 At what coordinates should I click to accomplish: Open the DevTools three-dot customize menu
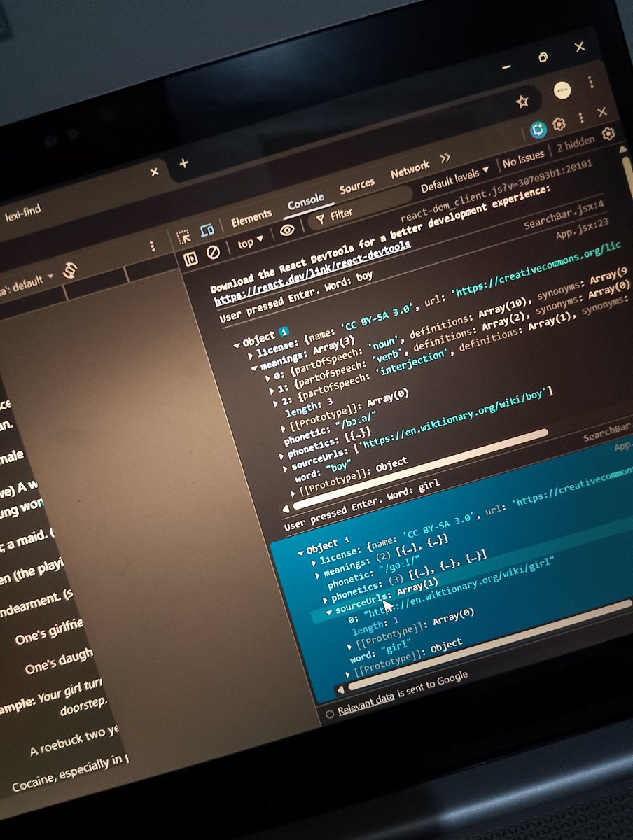(580, 119)
